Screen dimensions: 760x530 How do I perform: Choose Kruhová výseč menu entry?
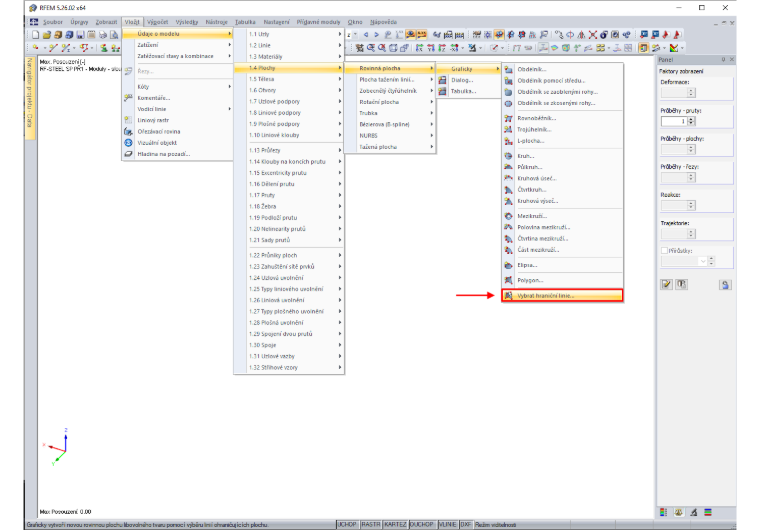[x=562, y=201]
